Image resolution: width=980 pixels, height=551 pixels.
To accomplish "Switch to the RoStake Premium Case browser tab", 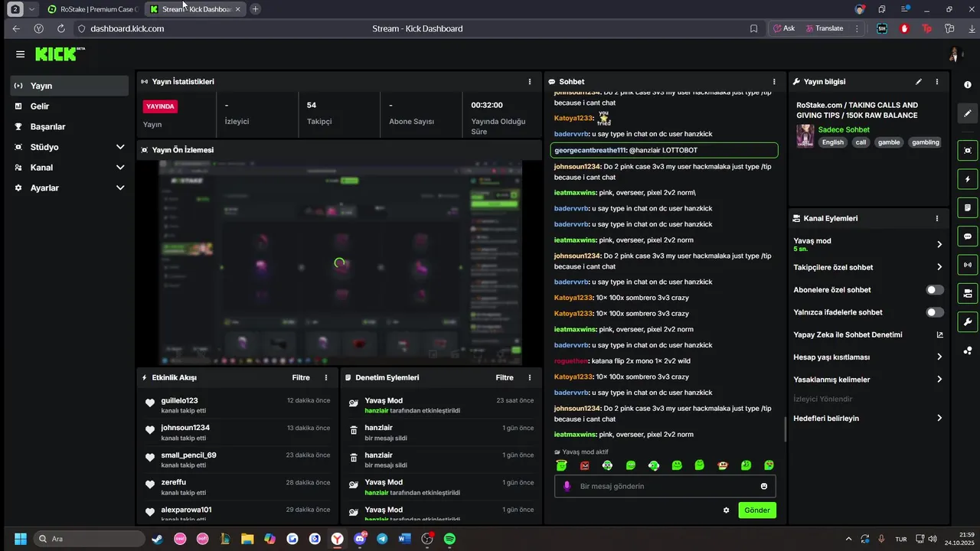I will pyautogui.click(x=92, y=9).
